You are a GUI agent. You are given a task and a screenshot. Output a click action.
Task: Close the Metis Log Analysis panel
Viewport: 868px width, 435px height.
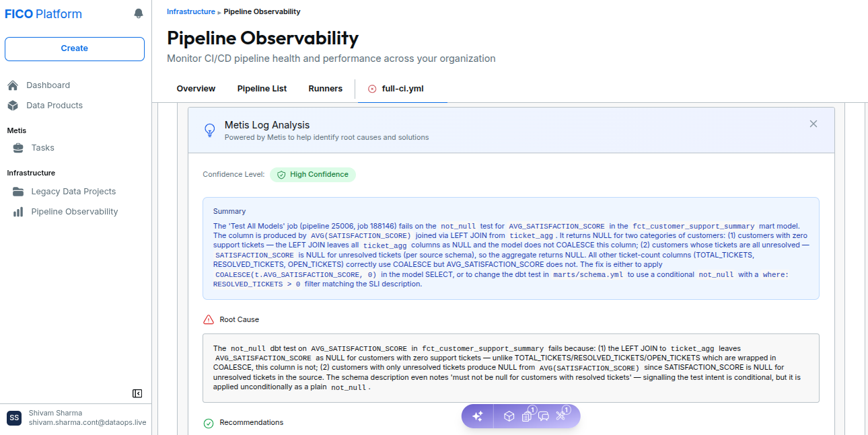[813, 124]
